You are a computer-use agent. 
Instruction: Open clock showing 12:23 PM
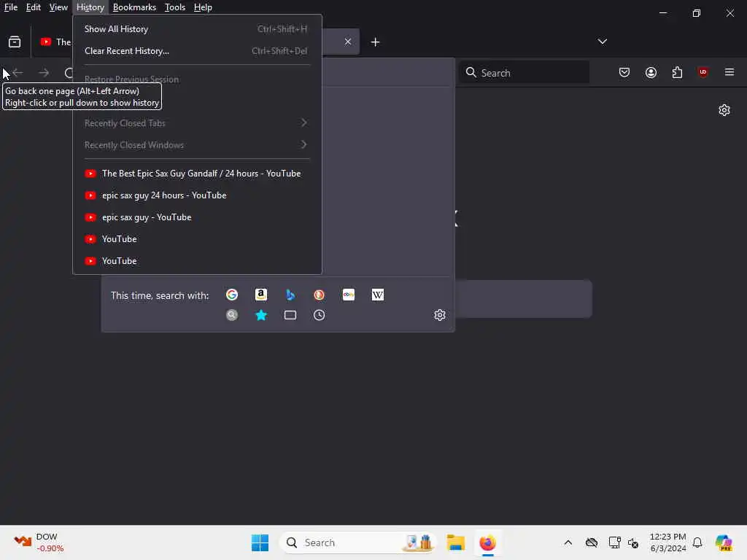[x=668, y=542]
